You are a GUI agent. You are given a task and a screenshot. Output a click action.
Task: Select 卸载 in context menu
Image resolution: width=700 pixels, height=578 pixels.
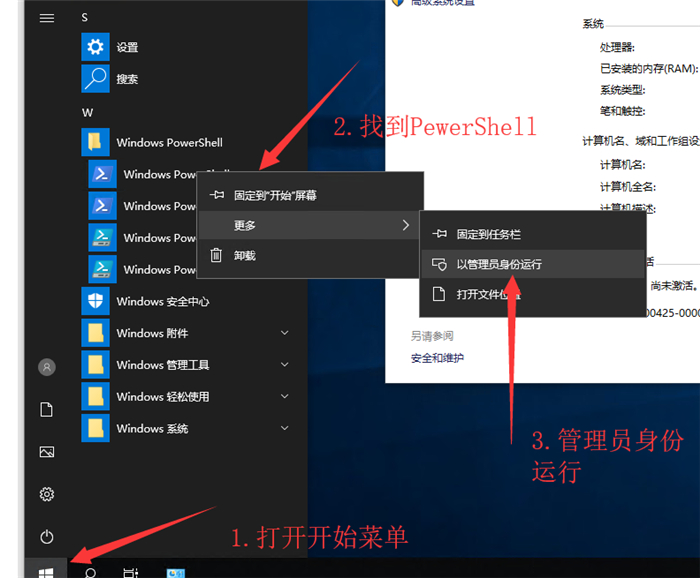tap(310, 255)
